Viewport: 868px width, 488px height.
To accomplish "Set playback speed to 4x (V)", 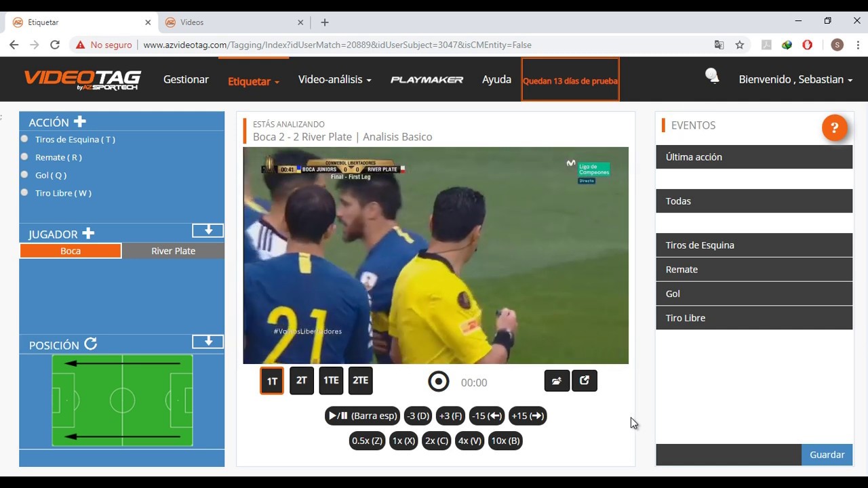I will [470, 441].
